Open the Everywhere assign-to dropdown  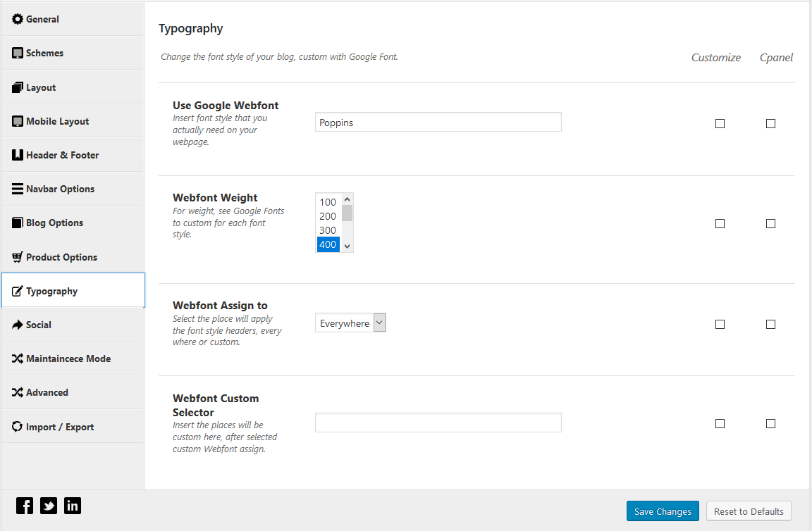[350, 323]
